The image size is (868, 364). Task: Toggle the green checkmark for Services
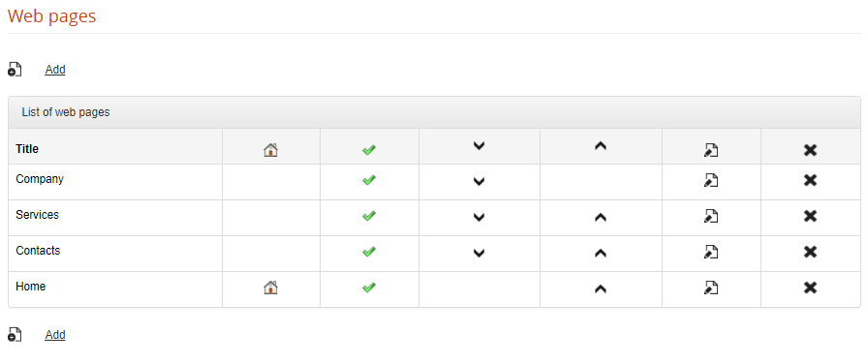[x=369, y=216]
